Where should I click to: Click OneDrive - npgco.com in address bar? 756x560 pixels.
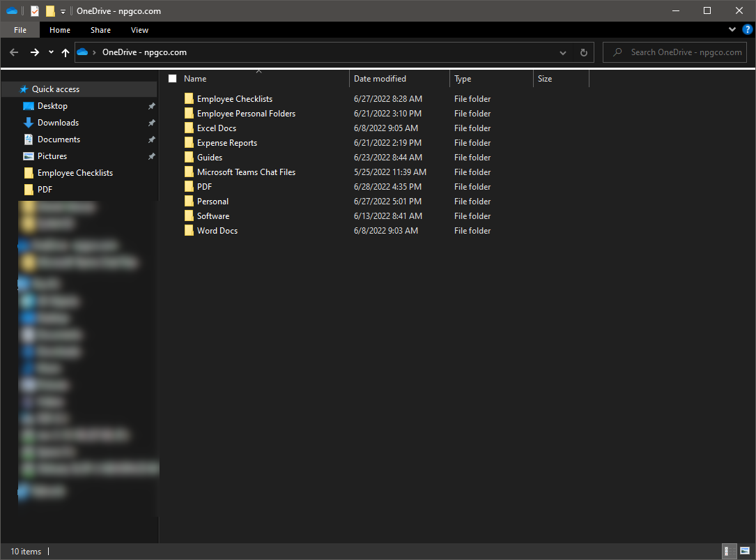144,52
